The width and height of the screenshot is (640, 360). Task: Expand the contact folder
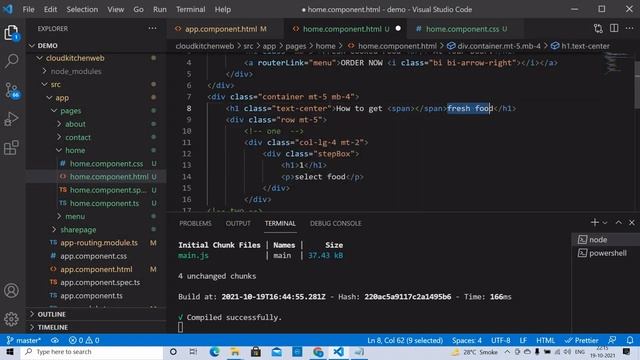click(x=96, y=137)
